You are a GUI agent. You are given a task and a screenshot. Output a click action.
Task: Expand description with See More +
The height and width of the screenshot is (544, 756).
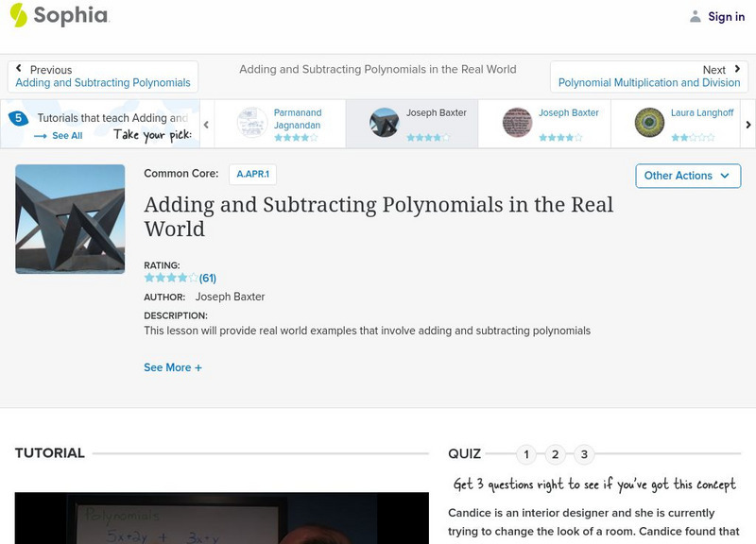[173, 367]
